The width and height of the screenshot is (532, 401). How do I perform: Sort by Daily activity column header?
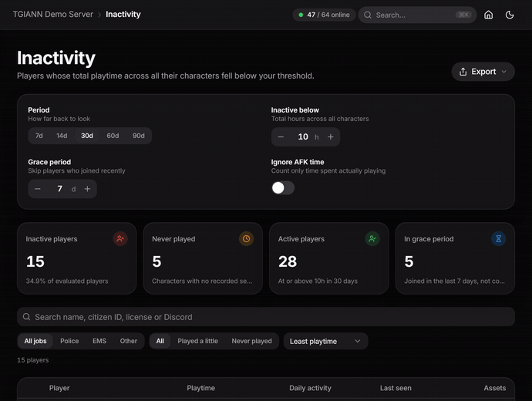click(x=310, y=388)
